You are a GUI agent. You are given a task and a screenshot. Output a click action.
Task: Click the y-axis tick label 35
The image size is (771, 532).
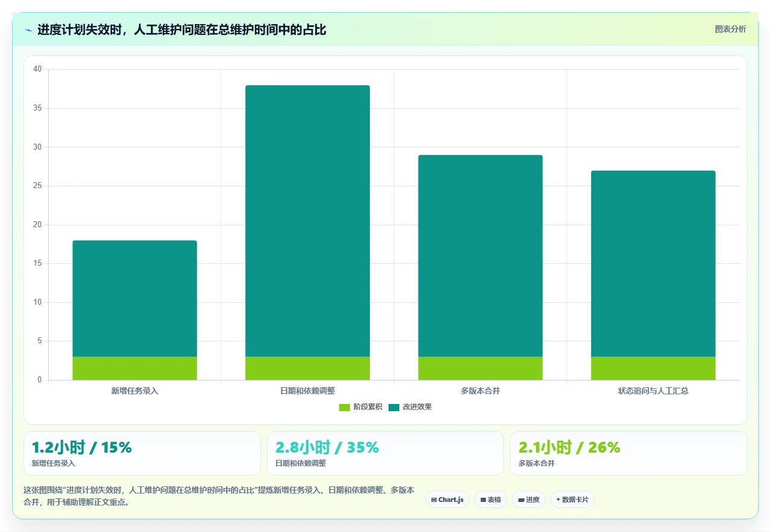point(37,108)
